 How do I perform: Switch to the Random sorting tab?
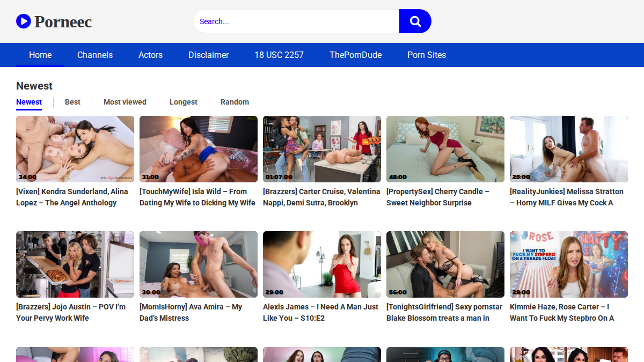pos(235,102)
